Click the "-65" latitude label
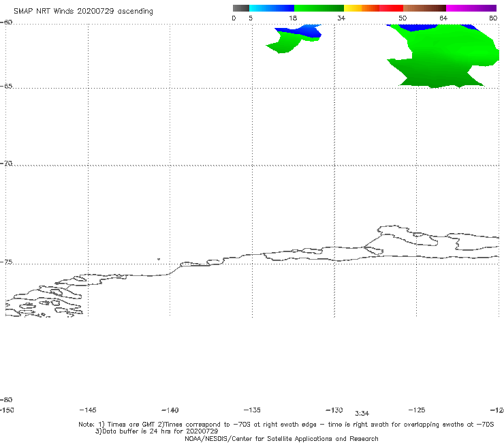The width and height of the screenshot is (504, 443). [6, 86]
